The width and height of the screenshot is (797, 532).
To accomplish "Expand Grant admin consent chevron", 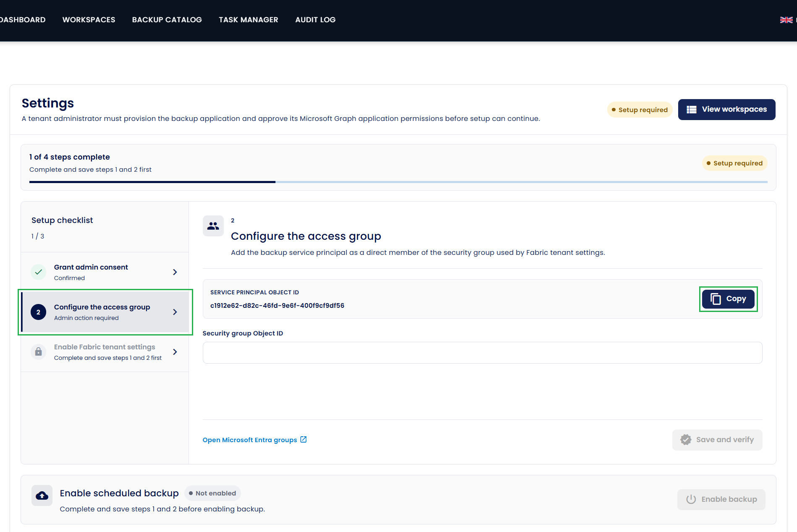I will tap(175, 272).
